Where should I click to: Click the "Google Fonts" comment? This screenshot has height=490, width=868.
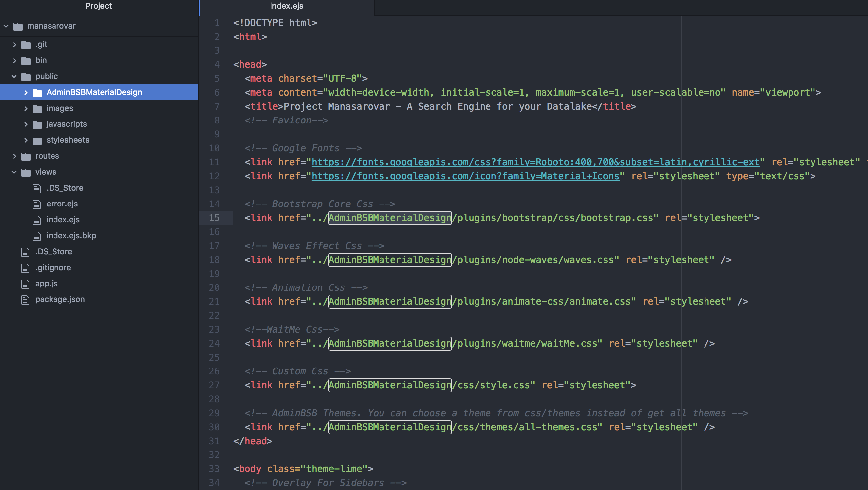coord(303,148)
